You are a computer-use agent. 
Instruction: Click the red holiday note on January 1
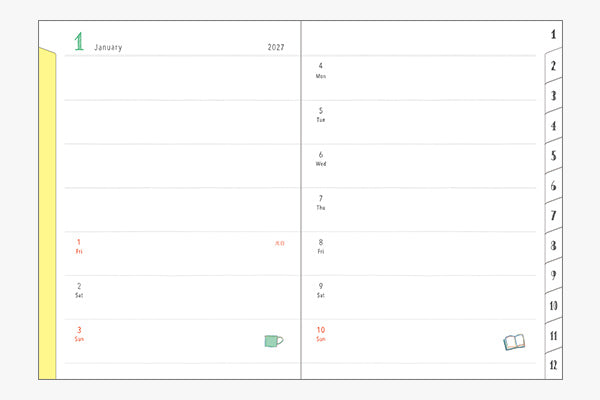[x=280, y=243]
